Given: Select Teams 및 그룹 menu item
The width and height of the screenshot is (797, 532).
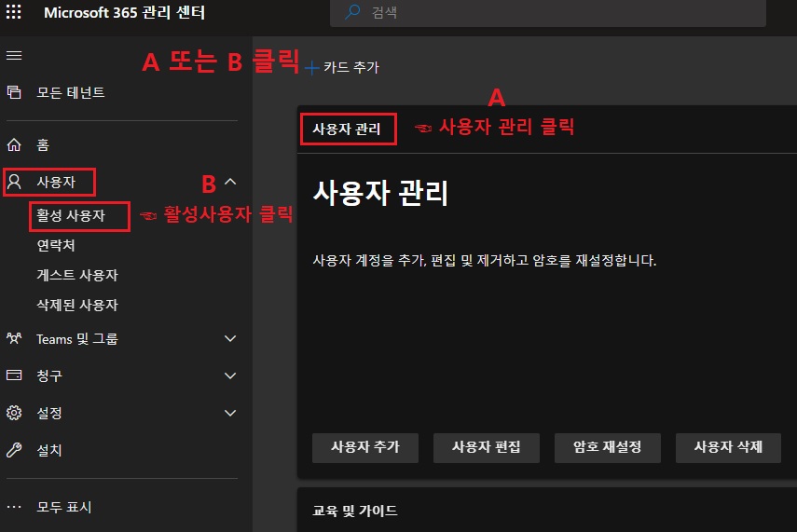Looking at the screenshot, I should 76,338.
